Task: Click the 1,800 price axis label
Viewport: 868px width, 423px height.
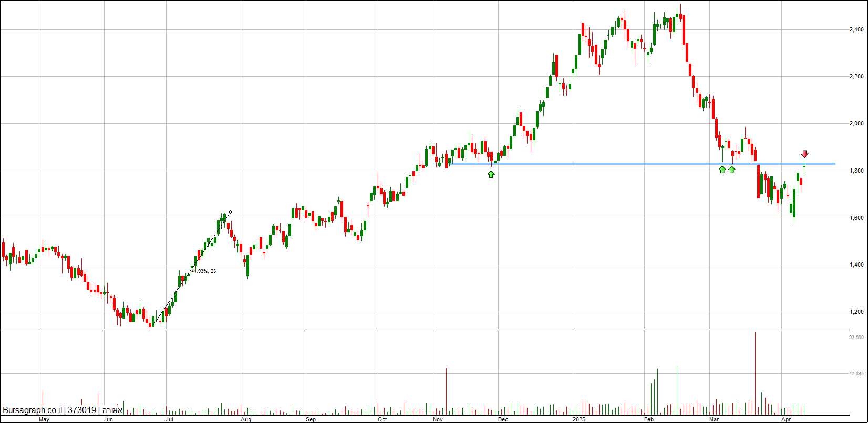Action: pyautogui.click(x=856, y=171)
